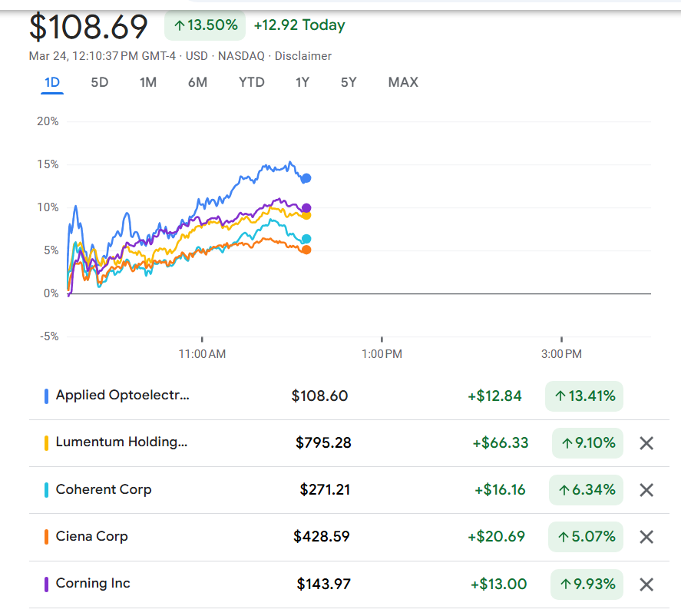Click the +$20.69 change value
Screen dimensions: 681x616
(x=497, y=537)
